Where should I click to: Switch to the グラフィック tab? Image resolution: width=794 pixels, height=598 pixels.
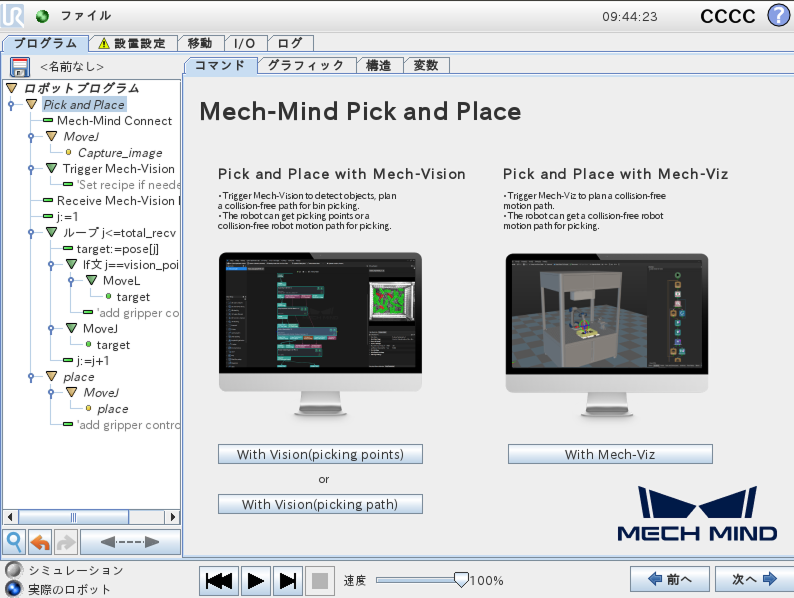[x=306, y=65]
